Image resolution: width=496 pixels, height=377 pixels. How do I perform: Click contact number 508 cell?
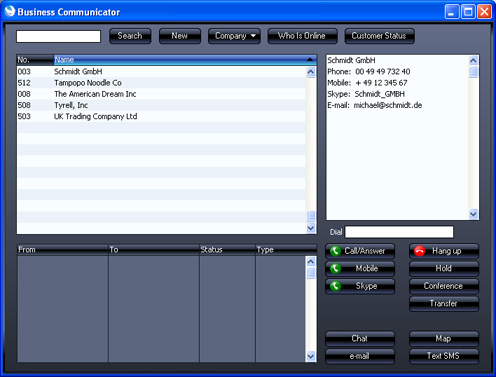pos(24,105)
